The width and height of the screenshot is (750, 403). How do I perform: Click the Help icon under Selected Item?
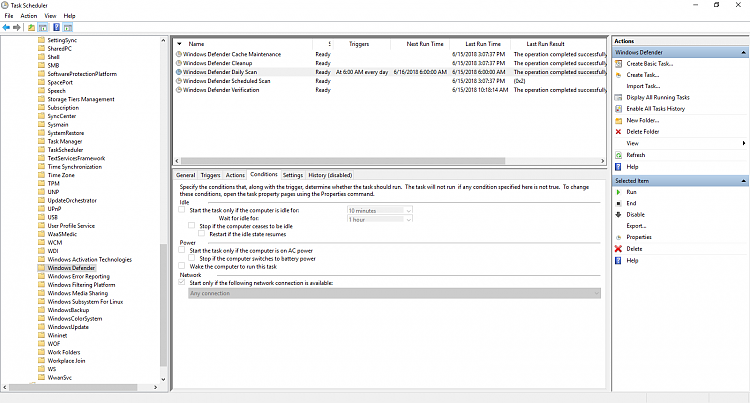[618, 261]
